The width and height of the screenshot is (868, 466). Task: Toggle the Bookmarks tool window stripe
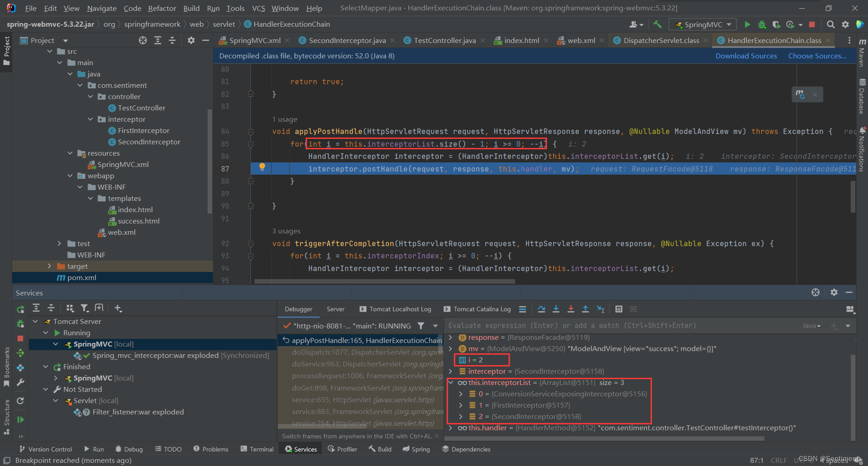click(6, 366)
